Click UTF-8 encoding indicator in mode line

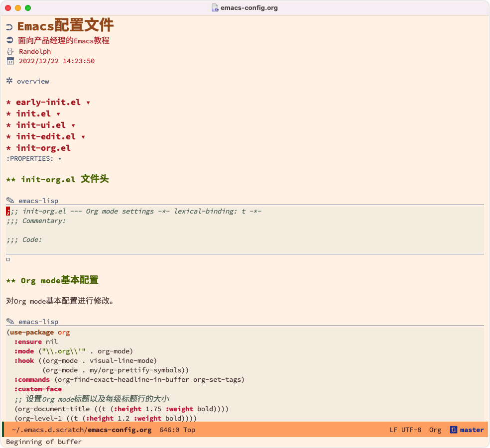(411, 430)
